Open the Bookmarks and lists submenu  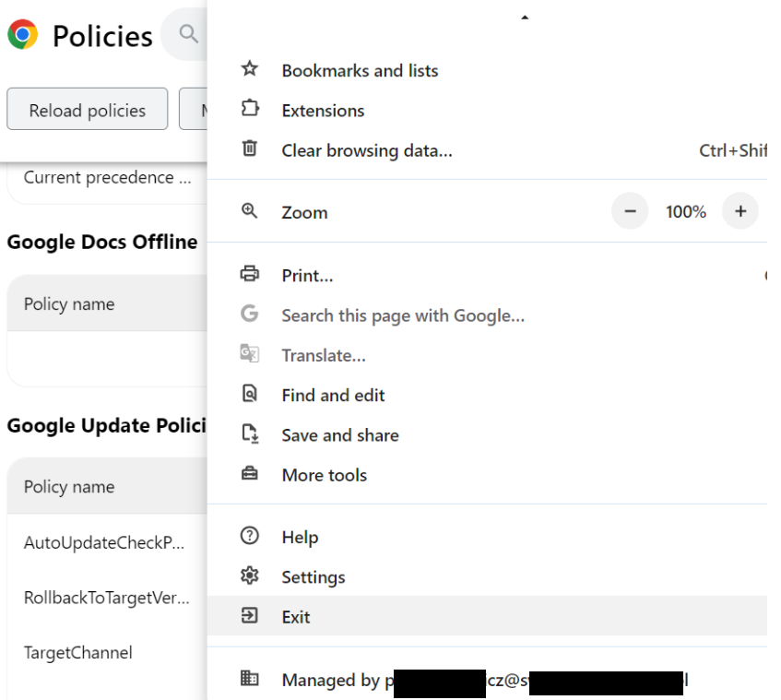coord(487,70)
